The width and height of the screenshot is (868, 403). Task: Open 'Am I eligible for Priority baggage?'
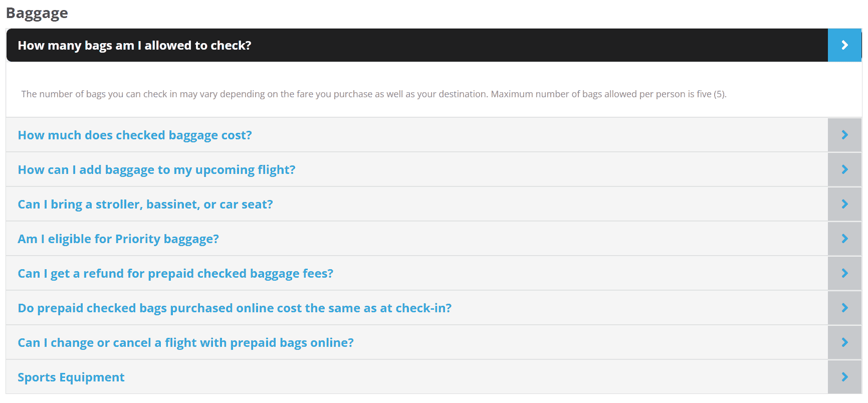pos(118,239)
